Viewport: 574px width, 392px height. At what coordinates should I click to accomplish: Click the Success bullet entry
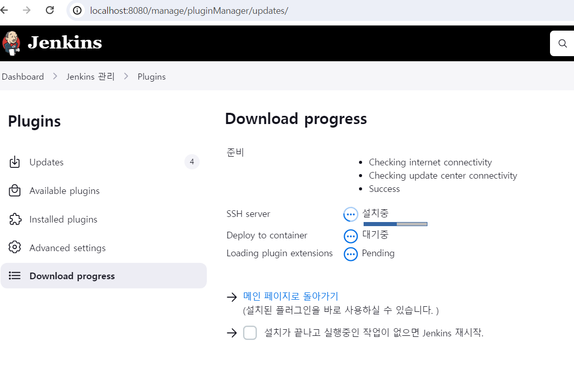pos(385,189)
